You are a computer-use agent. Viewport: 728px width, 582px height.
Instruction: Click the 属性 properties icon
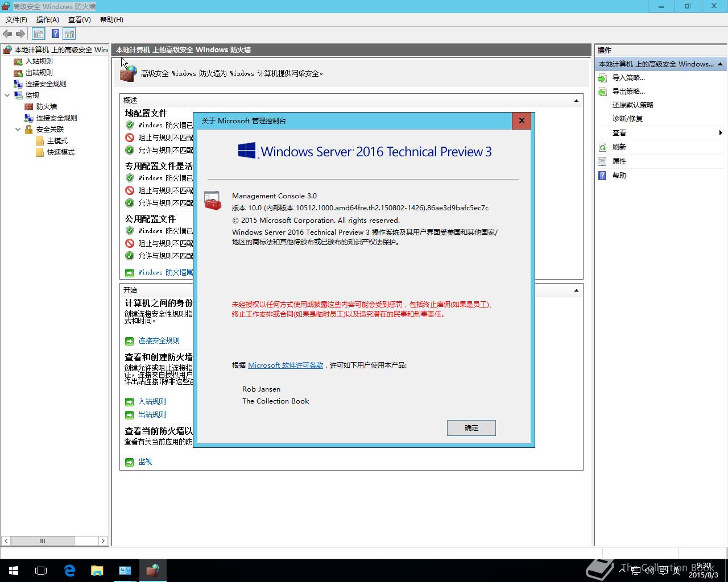pos(602,161)
